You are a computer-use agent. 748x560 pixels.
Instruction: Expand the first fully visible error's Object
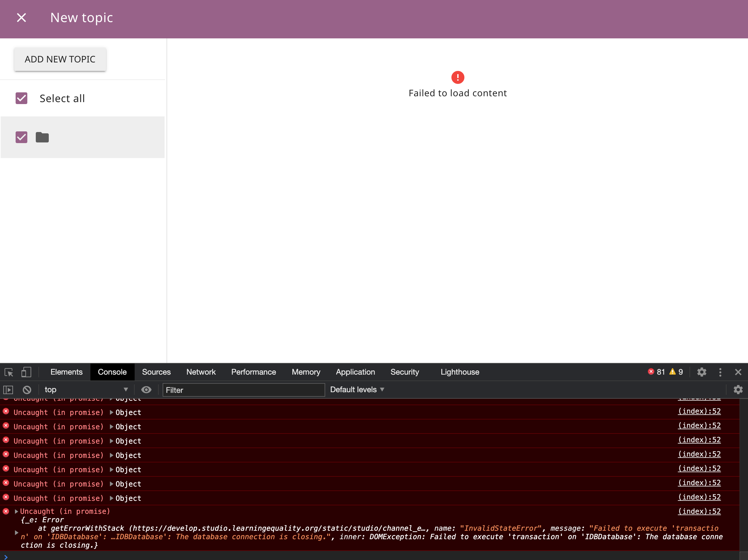click(111, 413)
